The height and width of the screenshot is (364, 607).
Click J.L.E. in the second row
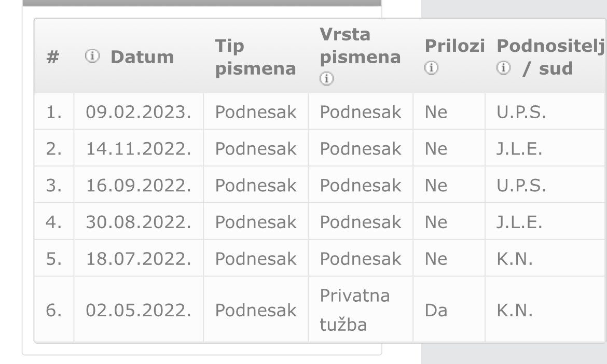point(519,149)
